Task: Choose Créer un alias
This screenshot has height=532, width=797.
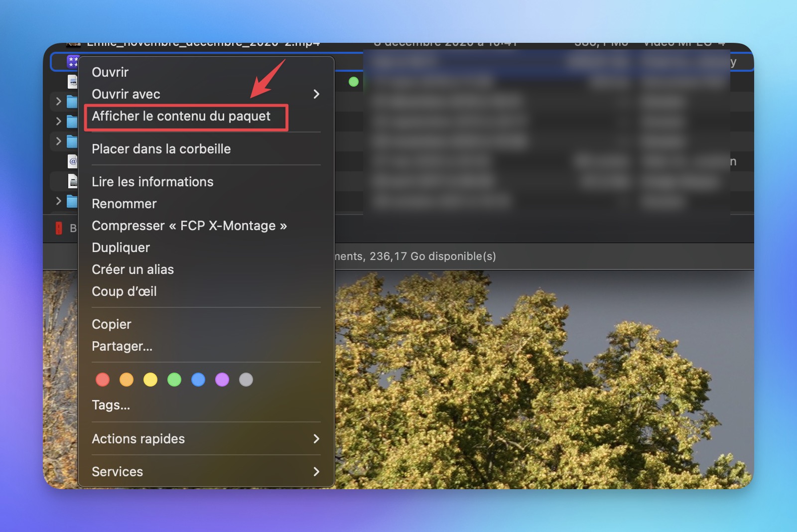Action: click(206, 269)
